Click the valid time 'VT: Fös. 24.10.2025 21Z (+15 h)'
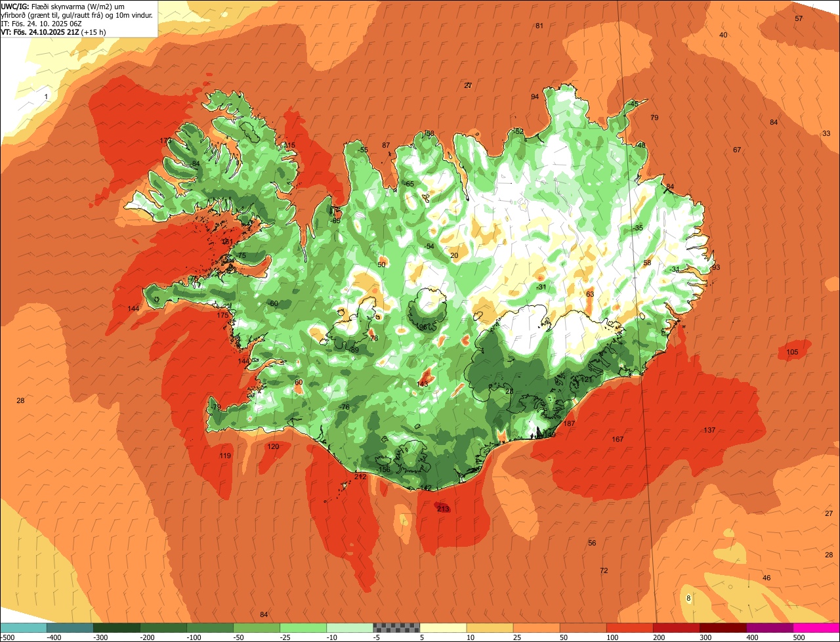 click(53, 32)
